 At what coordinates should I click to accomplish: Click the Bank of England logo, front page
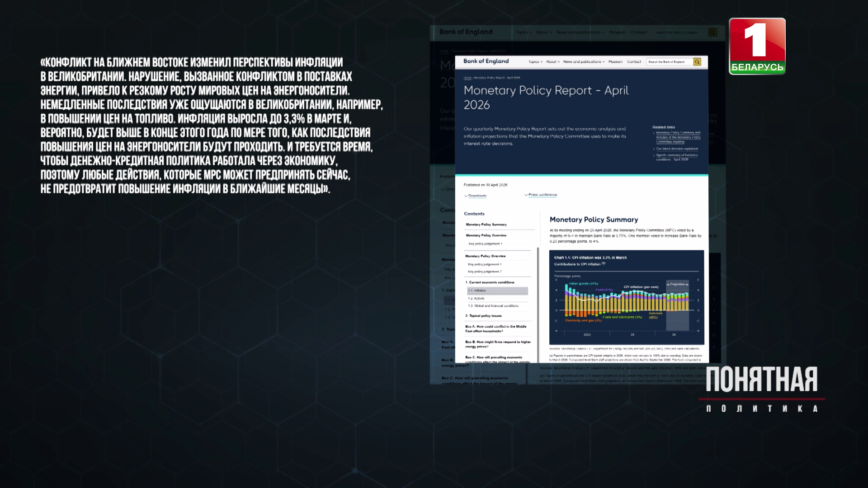[486, 61]
